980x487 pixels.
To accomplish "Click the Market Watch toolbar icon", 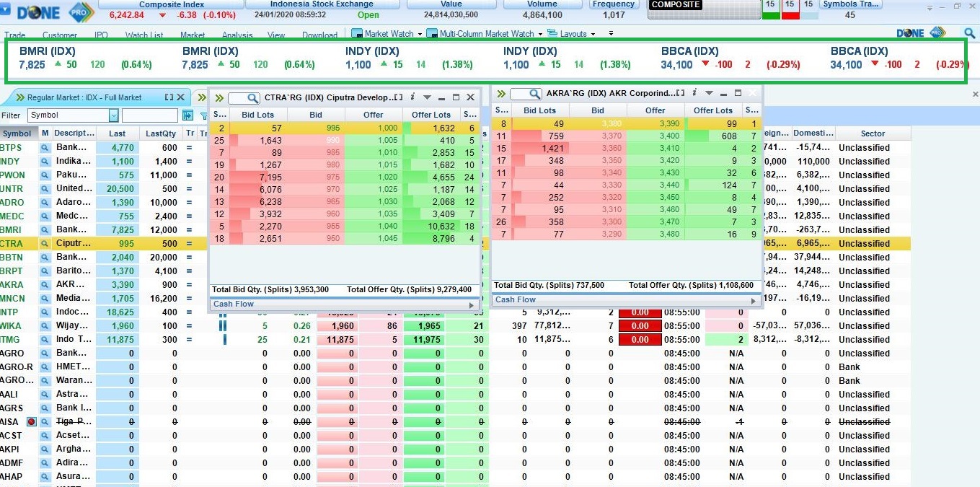I will (x=356, y=33).
